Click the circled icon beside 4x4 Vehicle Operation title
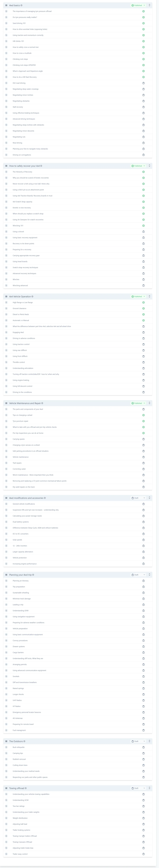Viewport: 159px width, 868px height. 32,296
